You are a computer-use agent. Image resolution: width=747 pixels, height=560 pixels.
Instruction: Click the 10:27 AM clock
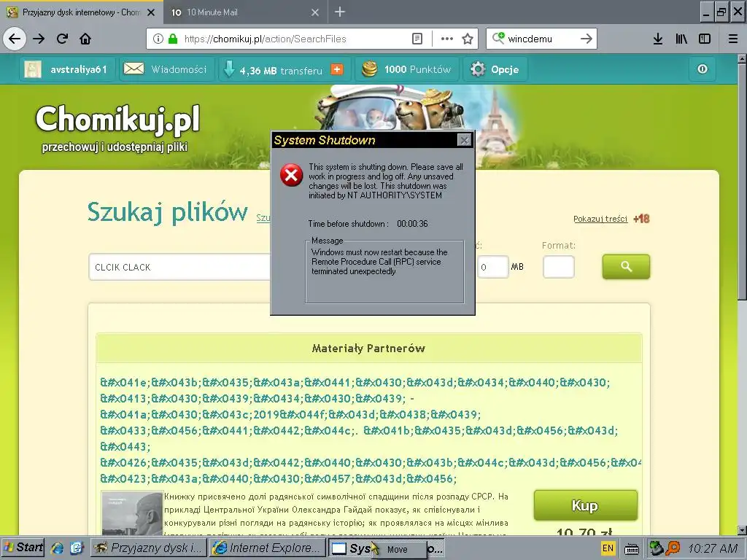click(713, 548)
